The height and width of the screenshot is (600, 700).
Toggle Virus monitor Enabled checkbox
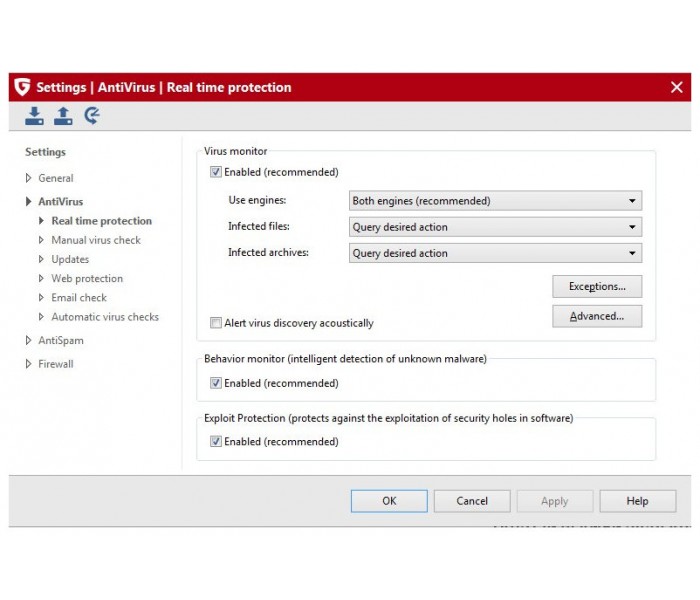click(216, 172)
